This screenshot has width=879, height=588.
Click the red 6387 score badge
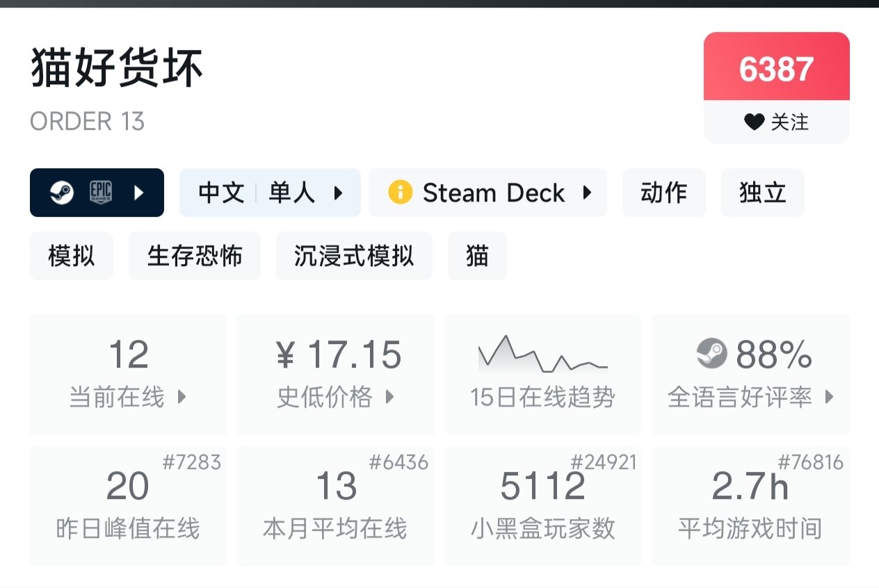(x=776, y=68)
